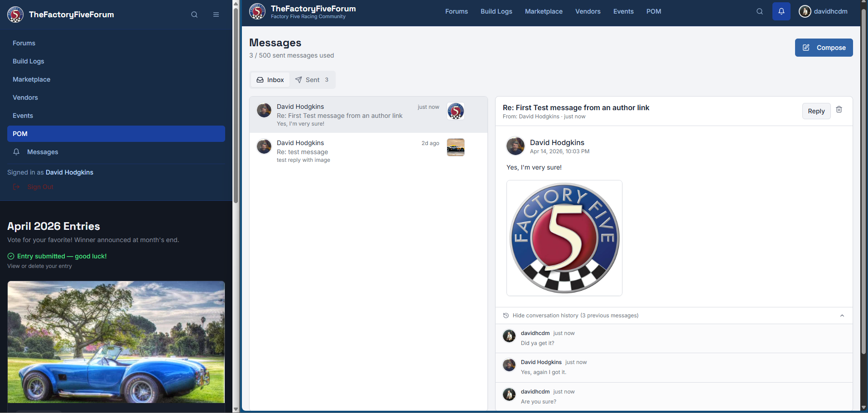Click the conversation history clock icon

tap(506, 316)
